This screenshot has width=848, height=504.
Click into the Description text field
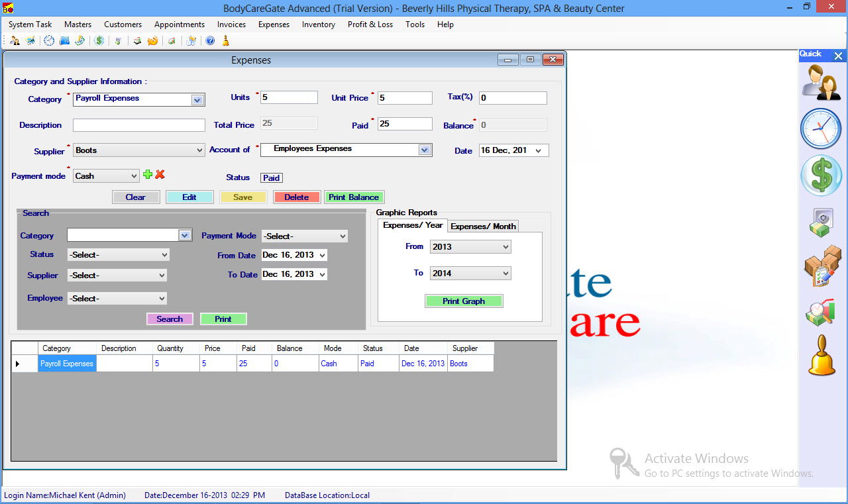pos(139,125)
